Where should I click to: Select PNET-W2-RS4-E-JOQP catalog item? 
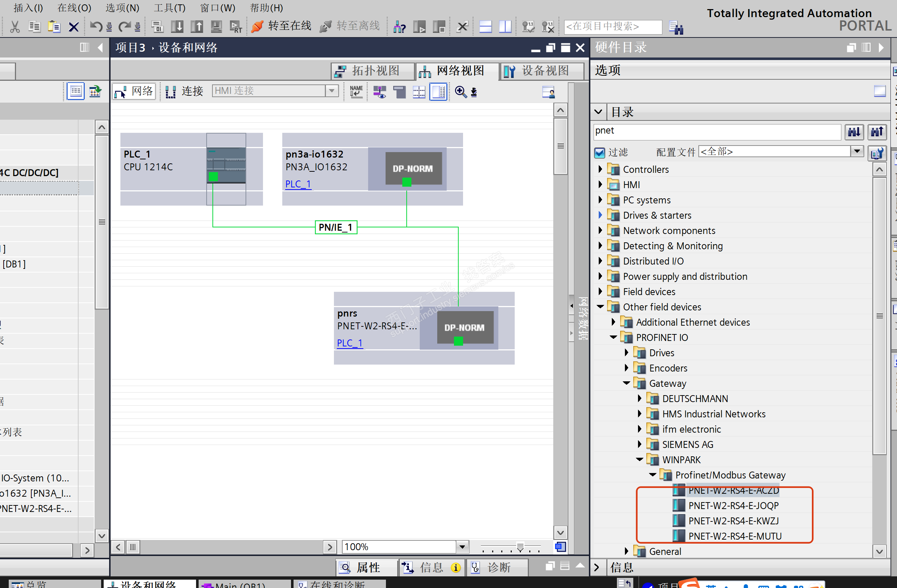click(733, 505)
